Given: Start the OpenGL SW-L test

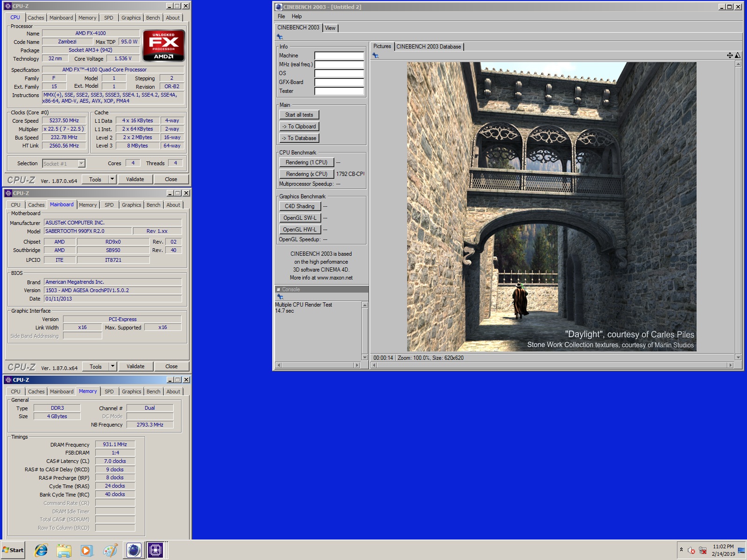Looking at the screenshot, I should click(300, 218).
